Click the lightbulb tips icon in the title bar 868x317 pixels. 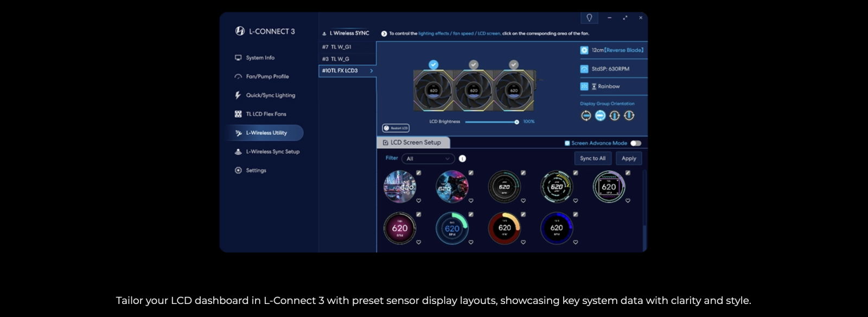tap(589, 17)
